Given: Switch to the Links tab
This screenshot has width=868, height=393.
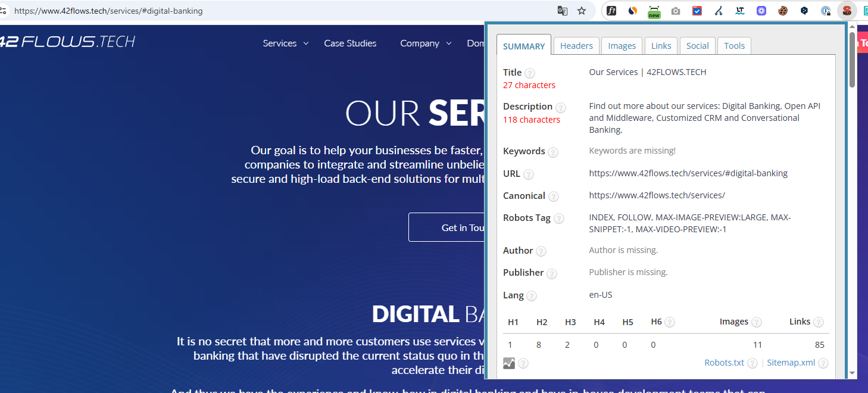Looking at the screenshot, I should coord(661,46).
